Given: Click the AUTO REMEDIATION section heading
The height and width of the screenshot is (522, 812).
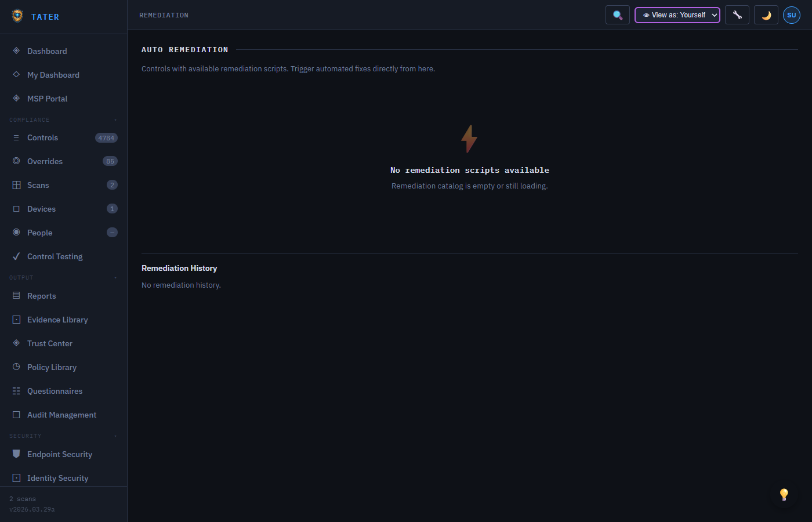Looking at the screenshot, I should pos(185,50).
